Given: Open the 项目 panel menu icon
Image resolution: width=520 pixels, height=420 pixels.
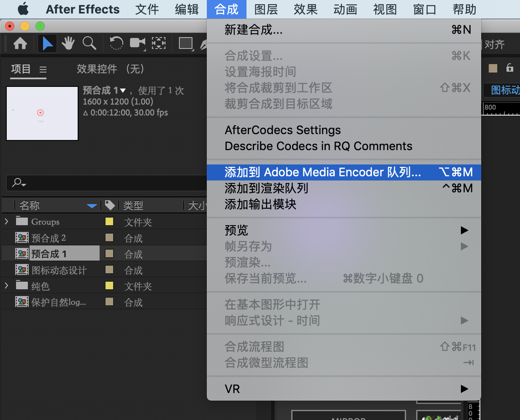Looking at the screenshot, I should coord(43,70).
